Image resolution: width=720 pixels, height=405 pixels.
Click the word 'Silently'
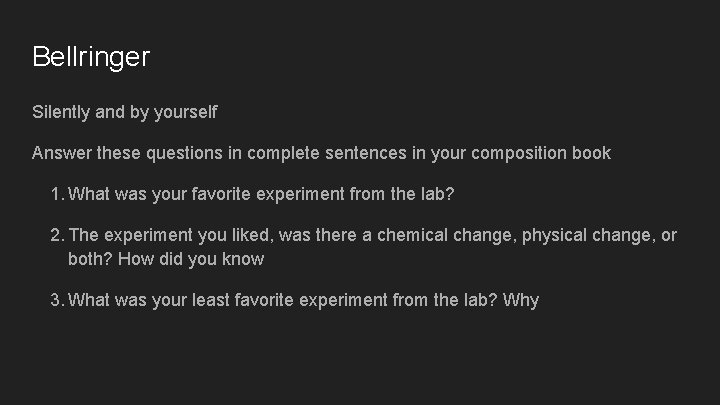pos(64,112)
